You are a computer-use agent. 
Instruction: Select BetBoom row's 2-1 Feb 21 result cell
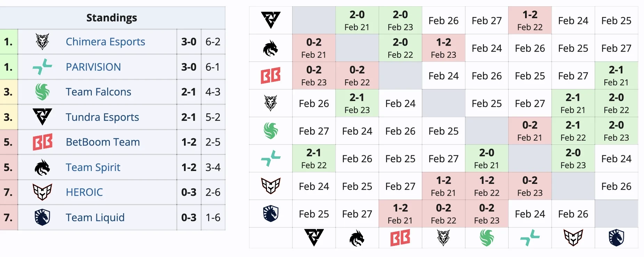(x=616, y=76)
